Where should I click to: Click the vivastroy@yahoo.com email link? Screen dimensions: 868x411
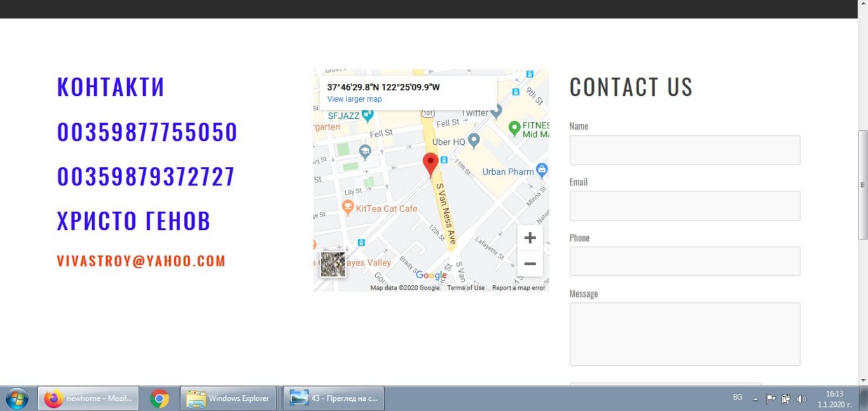click(x=141, y=261)
